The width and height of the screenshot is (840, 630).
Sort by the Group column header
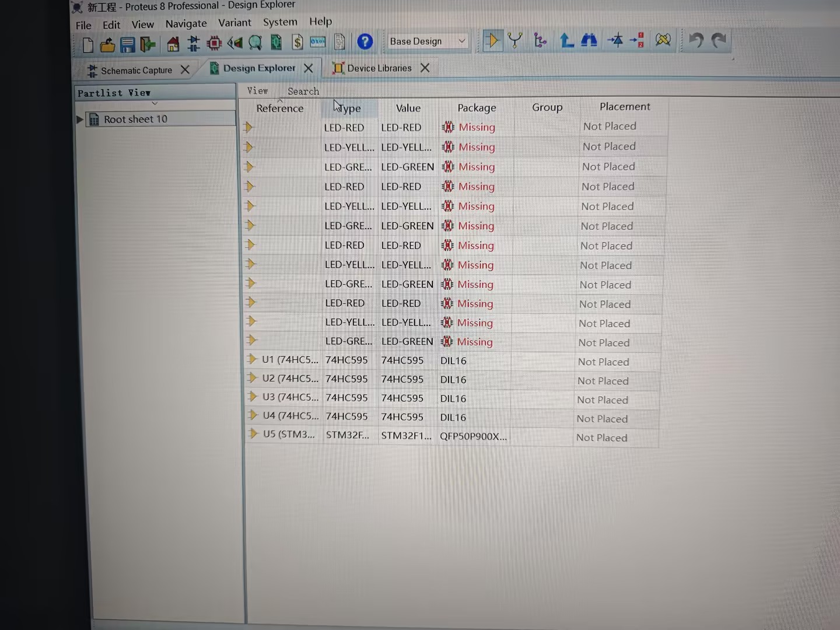(x=547, y=107)
